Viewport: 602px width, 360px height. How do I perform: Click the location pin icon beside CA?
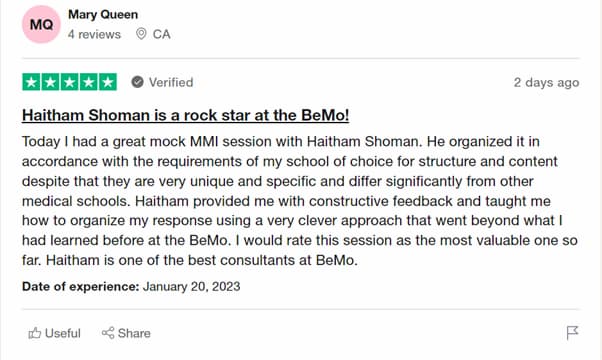[141, 34]
